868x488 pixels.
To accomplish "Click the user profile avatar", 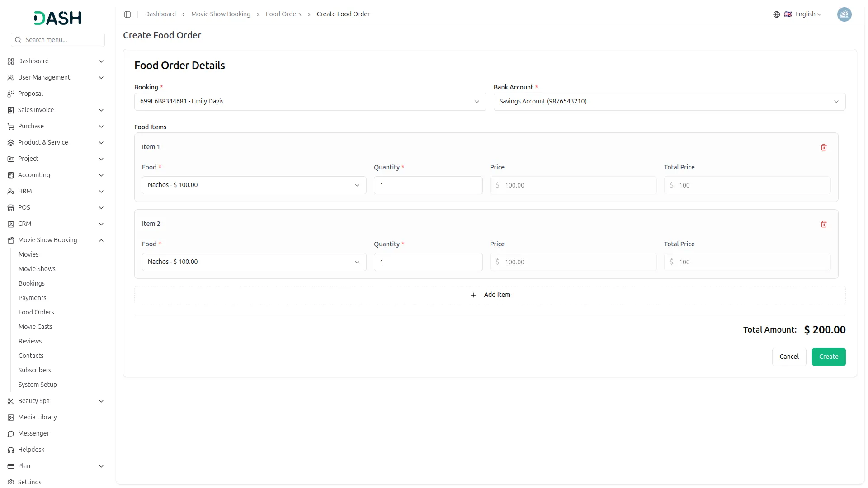I will click(x=844, y=14).
